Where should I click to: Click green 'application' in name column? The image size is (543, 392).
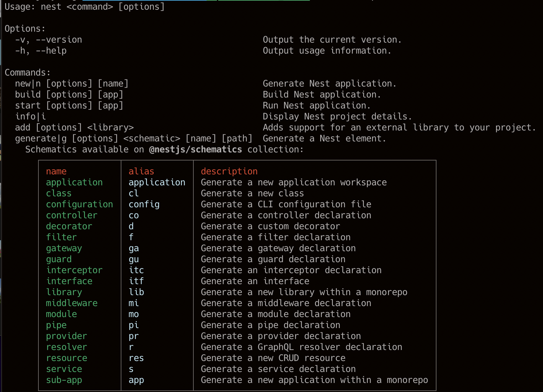(x=74, y=182)
